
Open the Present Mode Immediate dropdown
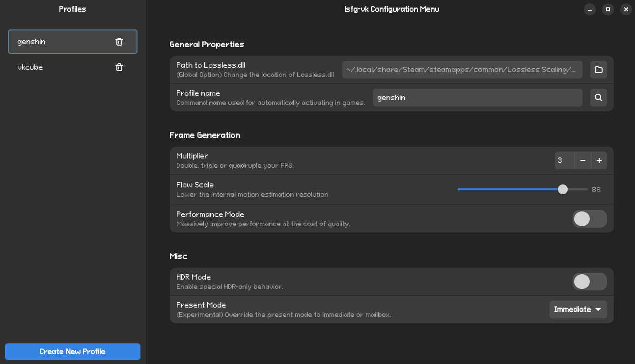[578, 310]
